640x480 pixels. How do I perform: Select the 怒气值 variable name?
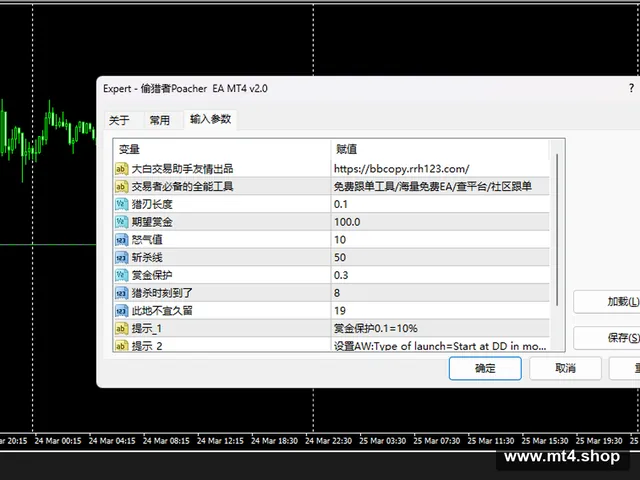pyautogui.click(x=147, y=240)
